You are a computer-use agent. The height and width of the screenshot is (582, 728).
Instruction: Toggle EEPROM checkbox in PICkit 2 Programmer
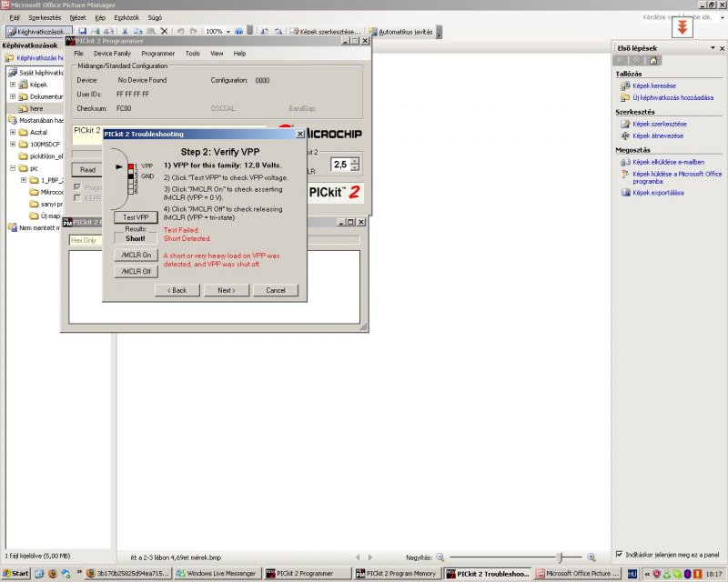[x=77, y=197]
